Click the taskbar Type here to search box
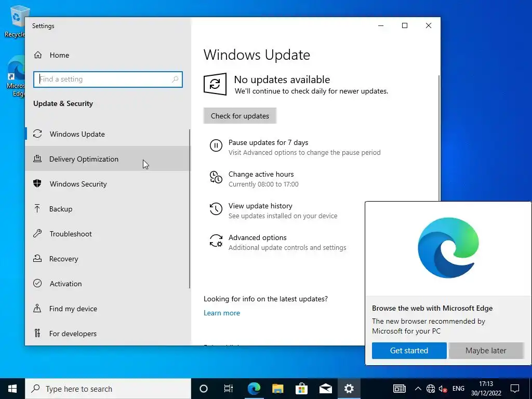Viewport: 532px width, 399px height. point(108,389)
